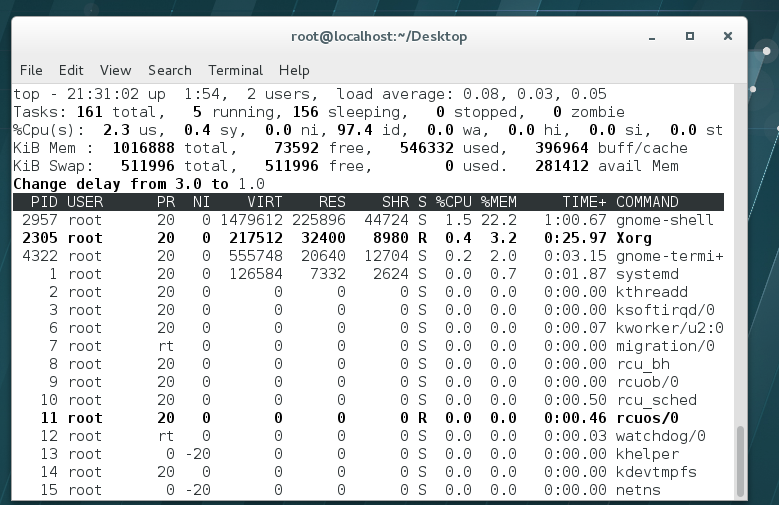779x505 pixels.
Task: Click the SHR column header
Action: (x=395, y=202)
